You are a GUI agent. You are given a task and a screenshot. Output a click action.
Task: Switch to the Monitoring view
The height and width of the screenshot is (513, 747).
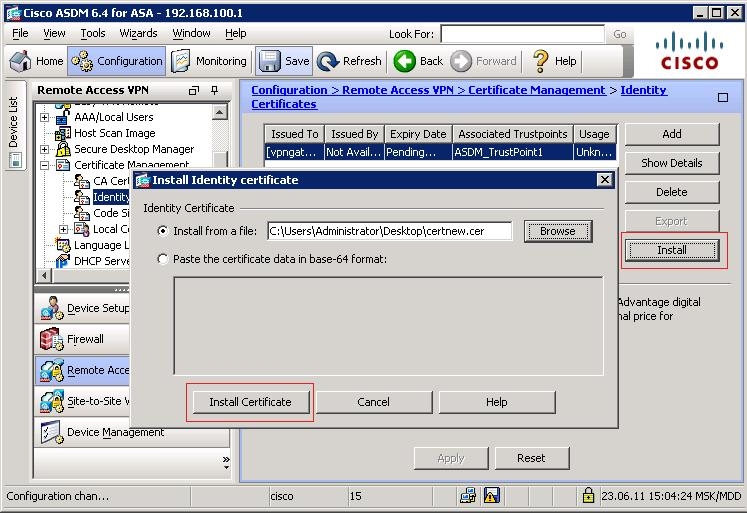pyautogui.click(x=209, y=61)
